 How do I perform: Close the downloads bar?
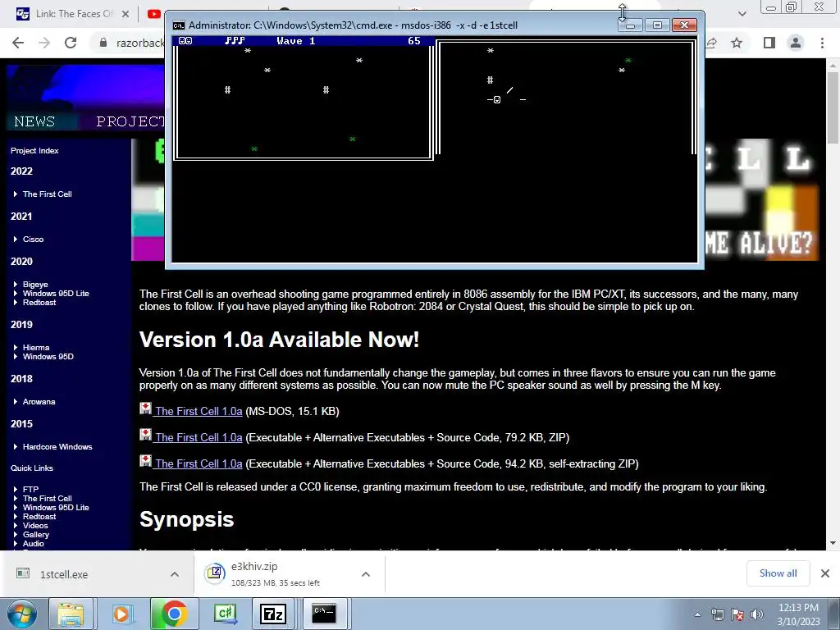(x=825, y=573)
